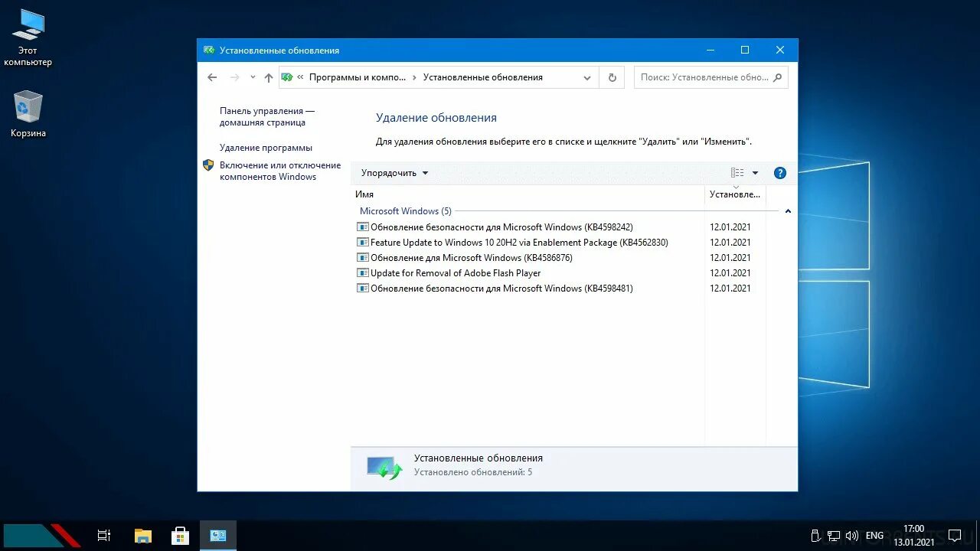The width and height of the screenshot is (980, 551).
Task: Open the Start menu button
Action: click(41, 535)
